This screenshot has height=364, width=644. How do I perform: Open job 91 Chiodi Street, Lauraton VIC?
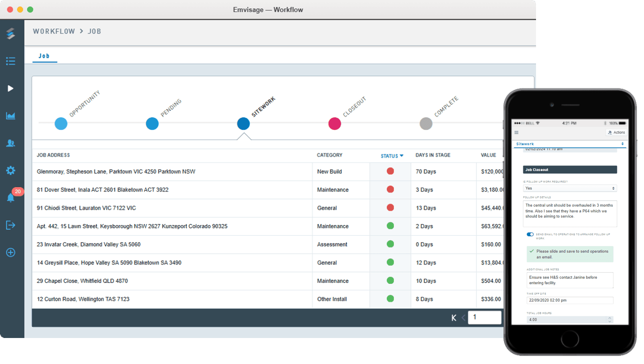(x=86, y=208)
